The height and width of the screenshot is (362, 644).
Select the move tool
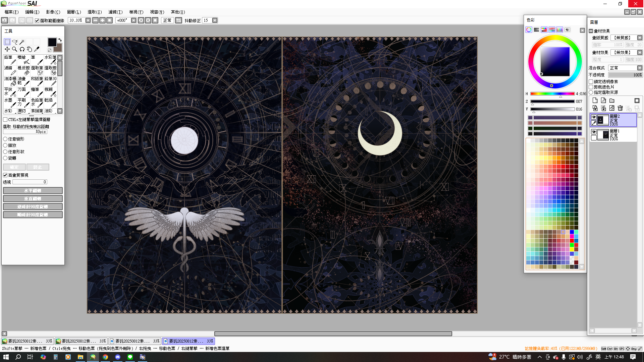[x=7, y=49]
